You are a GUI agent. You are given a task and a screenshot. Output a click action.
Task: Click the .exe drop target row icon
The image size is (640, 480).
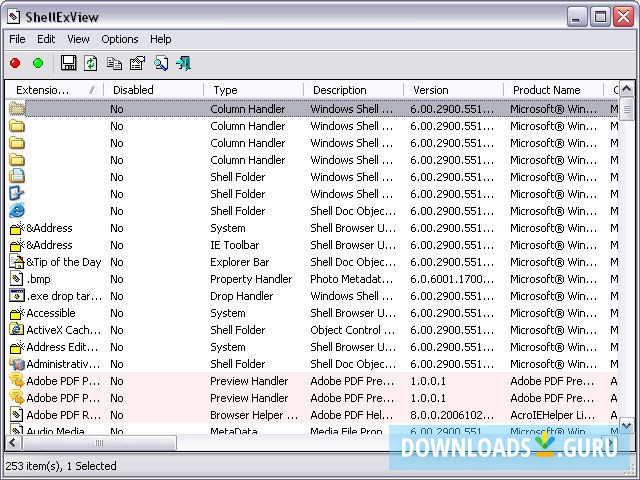click(x=17, y=296)
